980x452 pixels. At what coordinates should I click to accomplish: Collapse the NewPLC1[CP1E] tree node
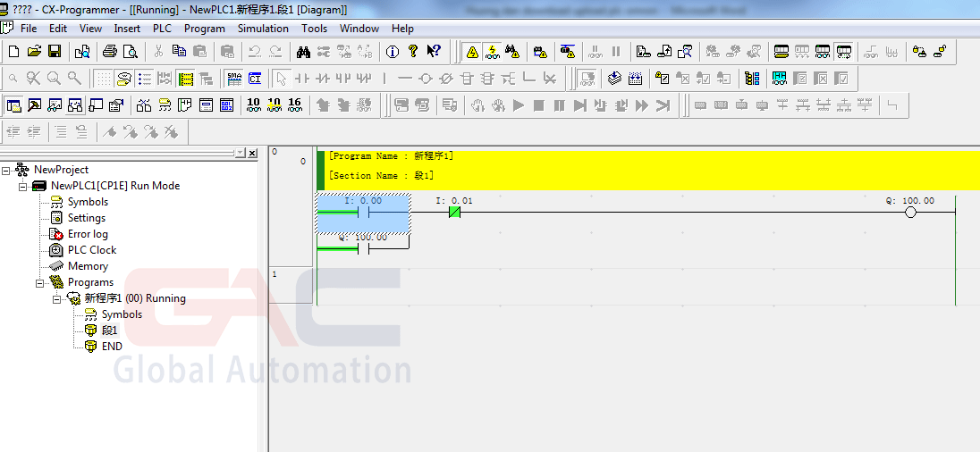(23, 186)
